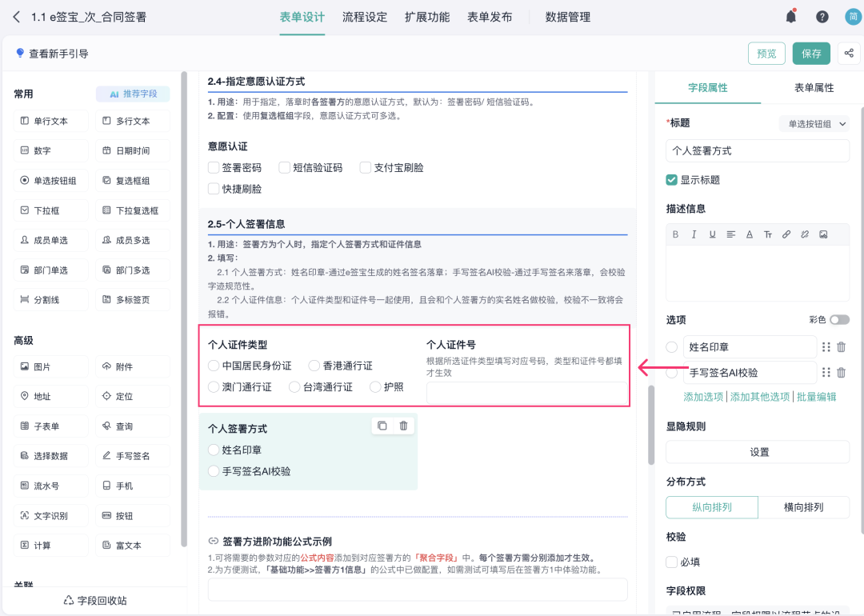The width and height of the screenshot is (864, 616).
Task: Switch to the 表单属性 tab
Action: [814, 88]
